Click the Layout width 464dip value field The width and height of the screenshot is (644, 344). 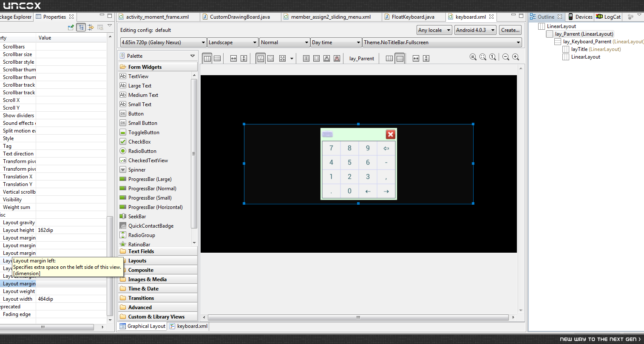71,299
